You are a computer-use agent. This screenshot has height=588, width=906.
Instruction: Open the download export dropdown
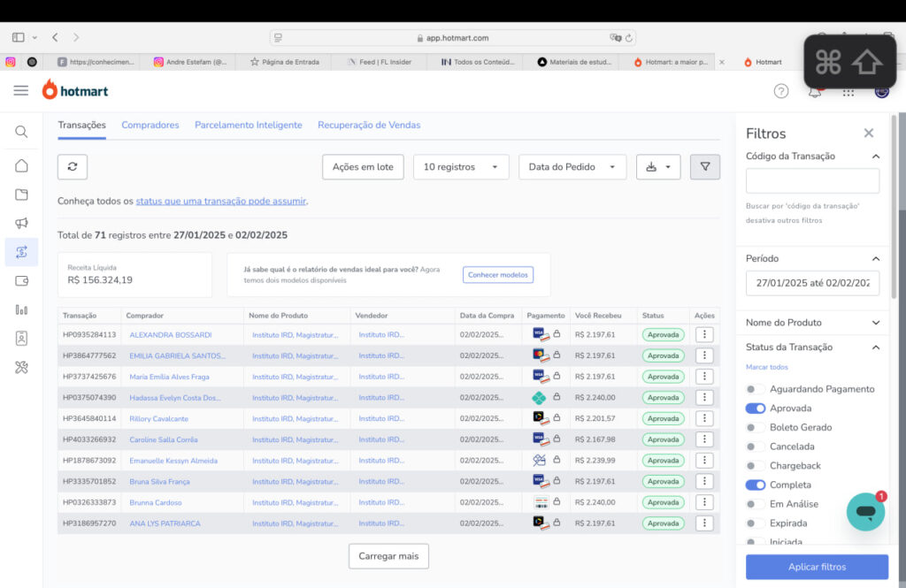coord(658,167)
